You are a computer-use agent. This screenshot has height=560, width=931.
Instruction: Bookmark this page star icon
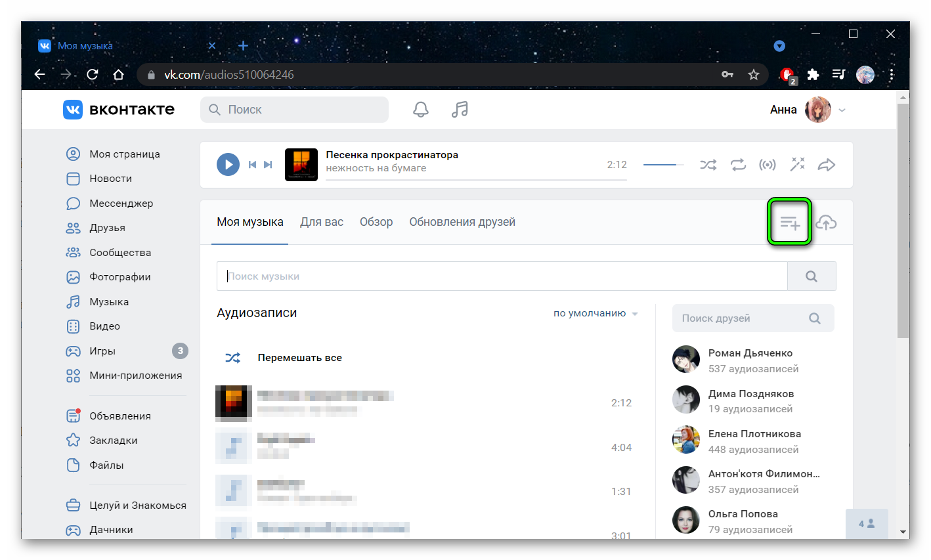tap(754, 74)
